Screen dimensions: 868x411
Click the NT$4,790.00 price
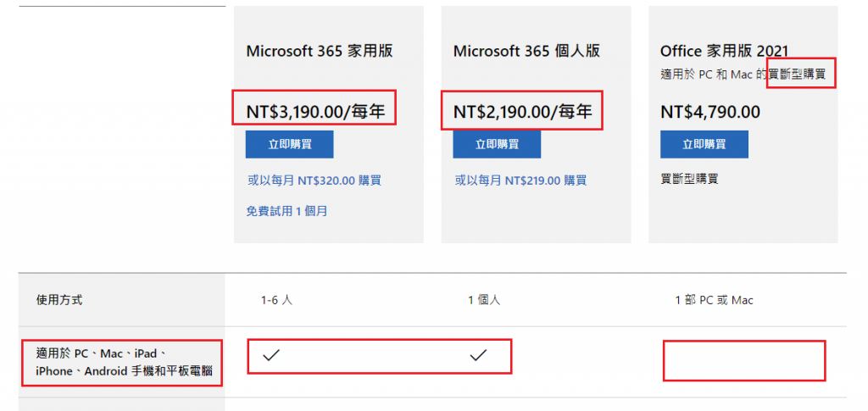pos(710,113)
